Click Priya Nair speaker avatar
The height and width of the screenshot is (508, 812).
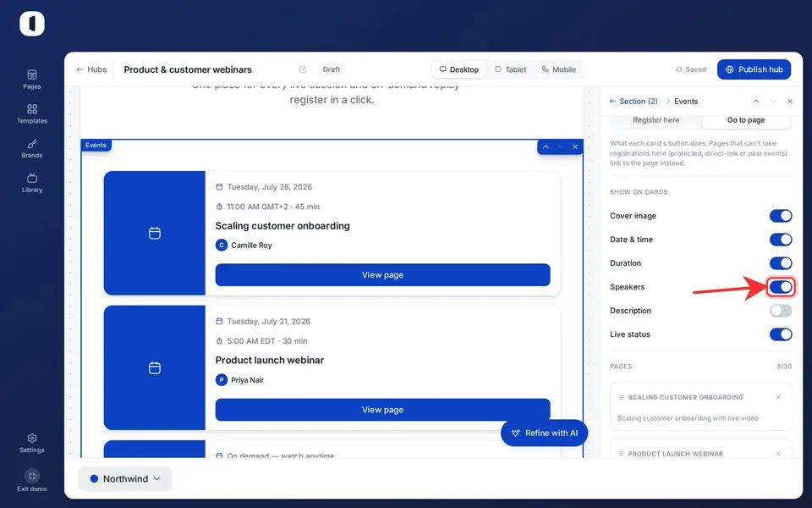(222, 380)
